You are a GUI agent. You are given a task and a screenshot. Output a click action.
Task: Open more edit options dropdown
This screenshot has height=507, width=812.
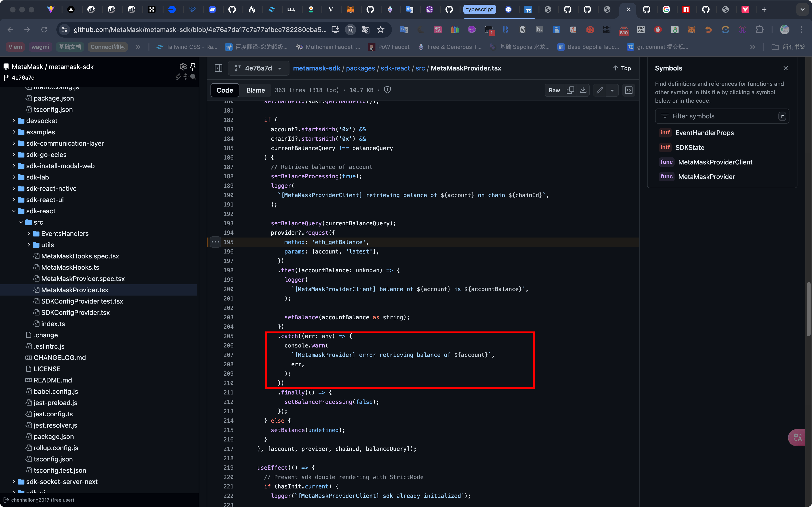click(x=612, y=90)
